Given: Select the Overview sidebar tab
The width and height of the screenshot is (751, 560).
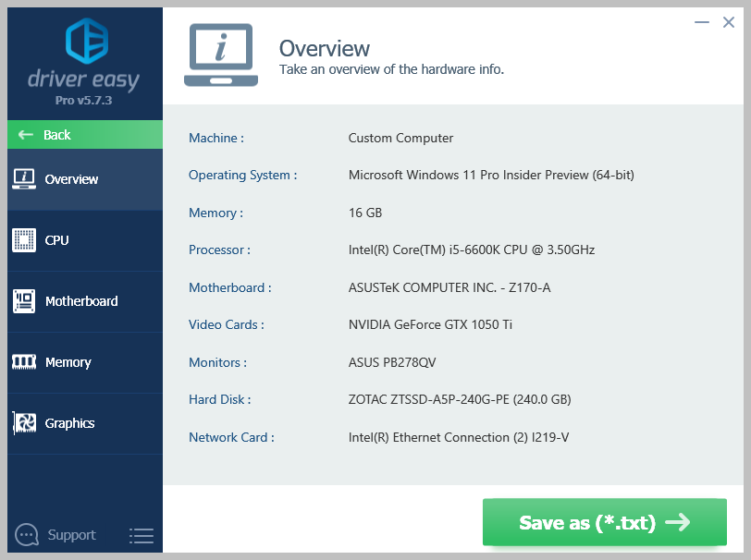Looking at the screenshot, I should [85, 179].
